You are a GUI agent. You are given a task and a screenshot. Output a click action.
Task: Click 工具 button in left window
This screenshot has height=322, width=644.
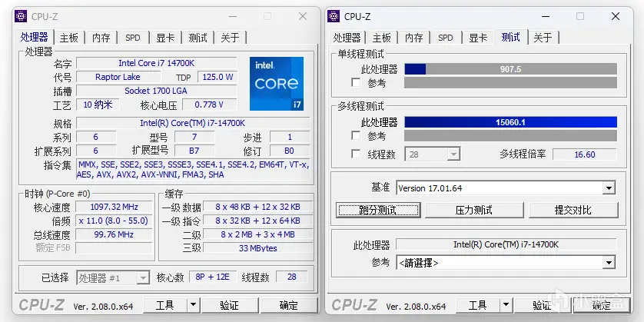164,305
